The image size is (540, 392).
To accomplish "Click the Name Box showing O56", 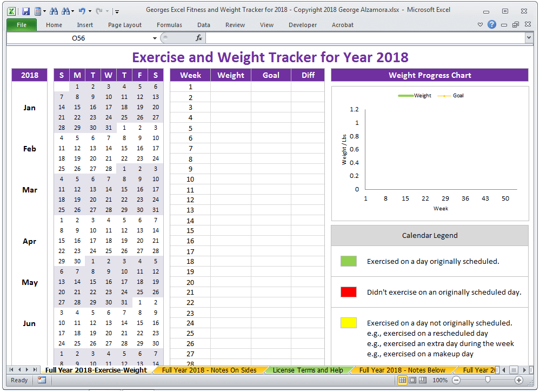I will [78, 38].
